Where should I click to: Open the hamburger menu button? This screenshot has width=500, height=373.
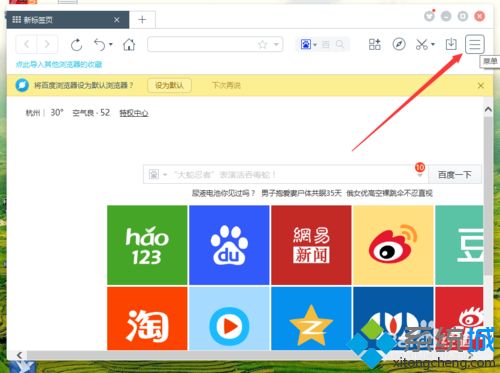(x=475, y=44)
